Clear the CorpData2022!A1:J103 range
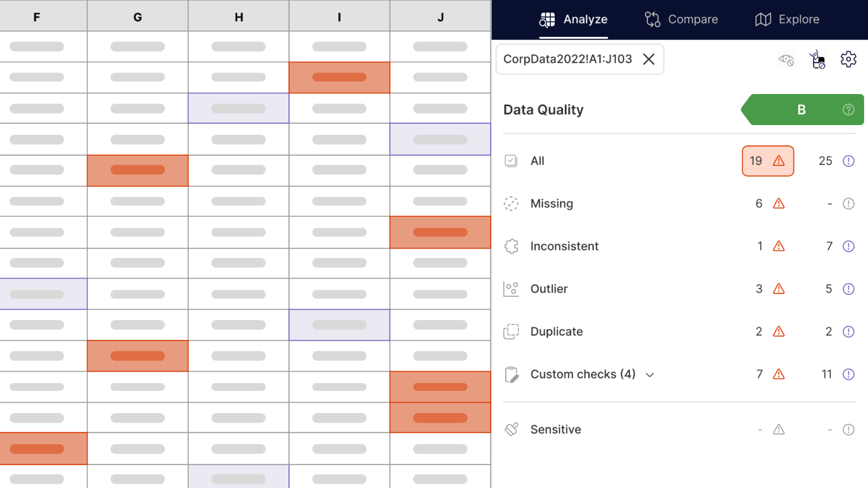Image resolution: width=868 pixels, height=488 pixels. click(x=649, y=59)
